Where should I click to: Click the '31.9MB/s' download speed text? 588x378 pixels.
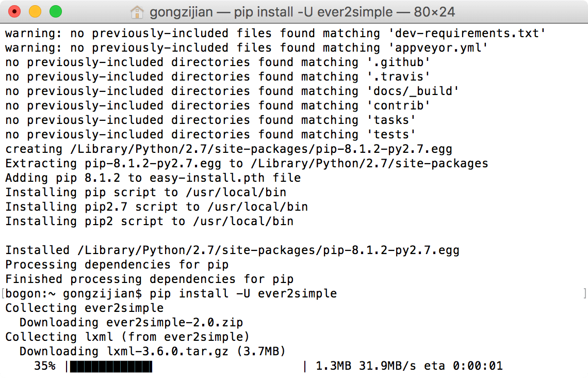pyautogui.click(x=387, y=366)
